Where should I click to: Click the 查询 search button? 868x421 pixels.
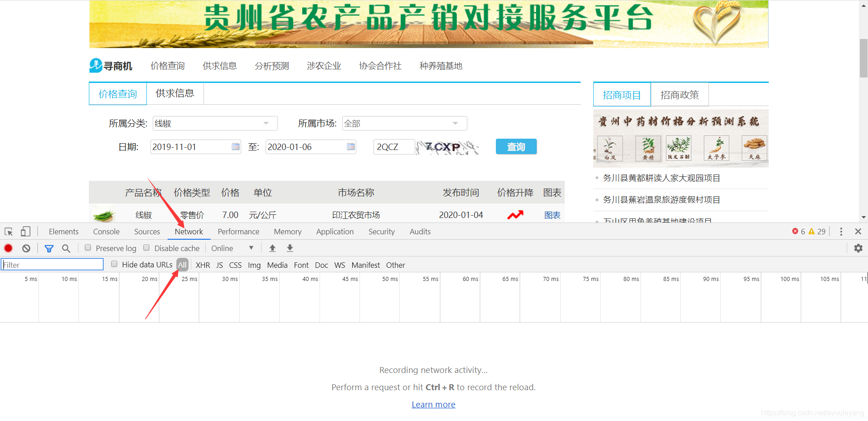[x=516, y=146]
